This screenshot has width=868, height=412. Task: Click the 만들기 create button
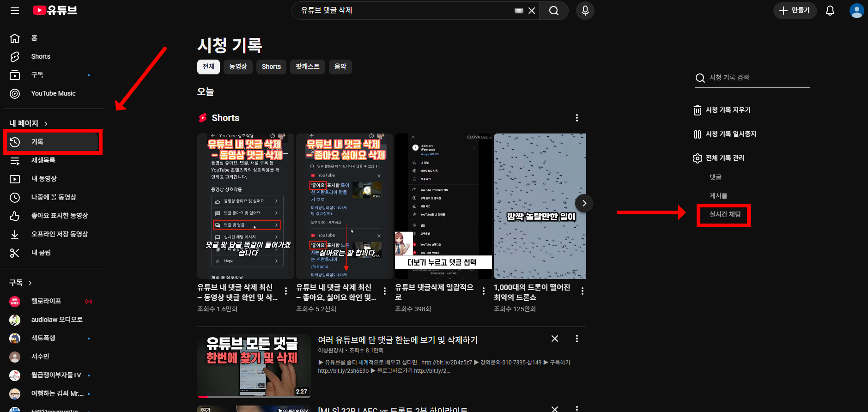[795, 11]
